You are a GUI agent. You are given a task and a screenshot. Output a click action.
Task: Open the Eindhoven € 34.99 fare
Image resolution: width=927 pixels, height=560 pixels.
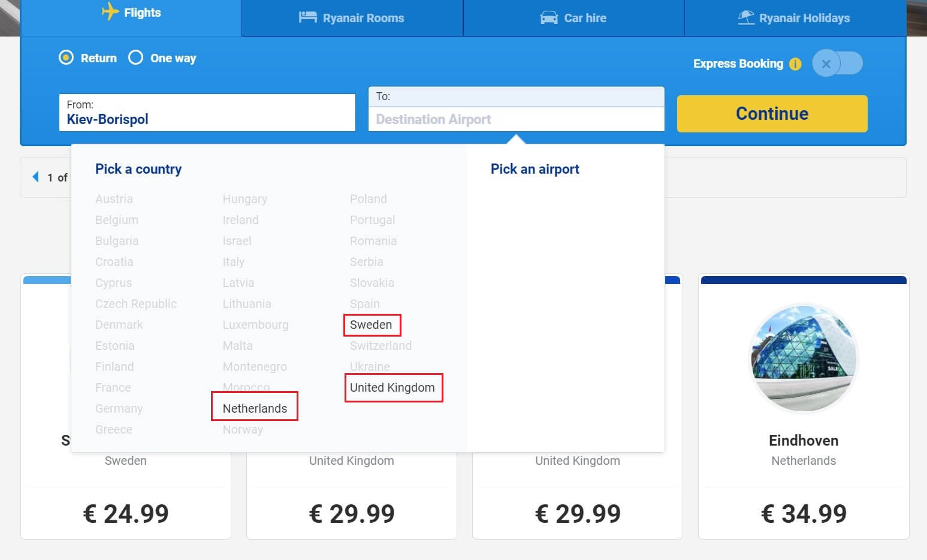click(804, 513)
